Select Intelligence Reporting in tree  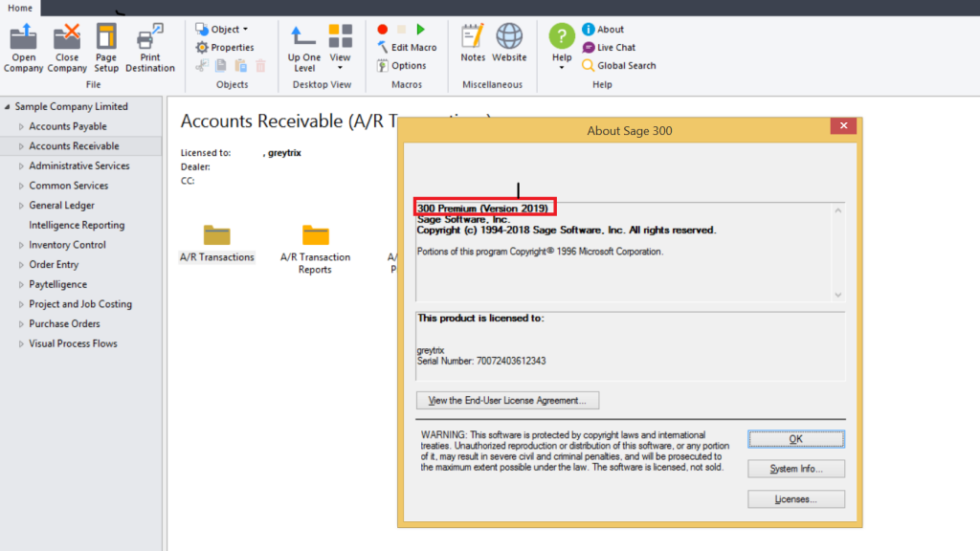(77, 225)
